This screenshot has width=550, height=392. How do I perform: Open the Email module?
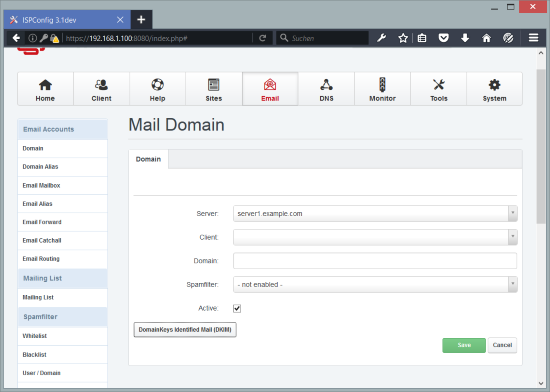tap(270, 89)
